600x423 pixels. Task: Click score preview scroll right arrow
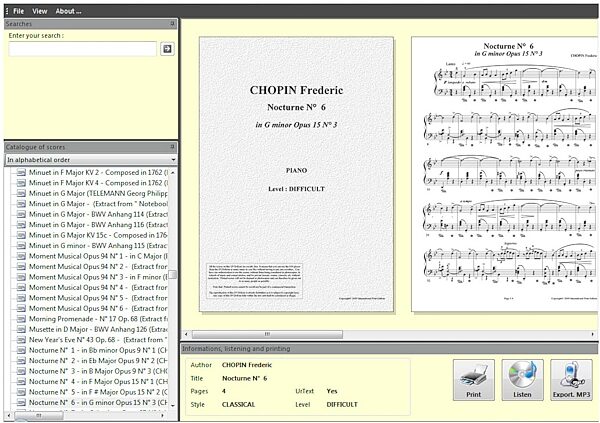592,334
